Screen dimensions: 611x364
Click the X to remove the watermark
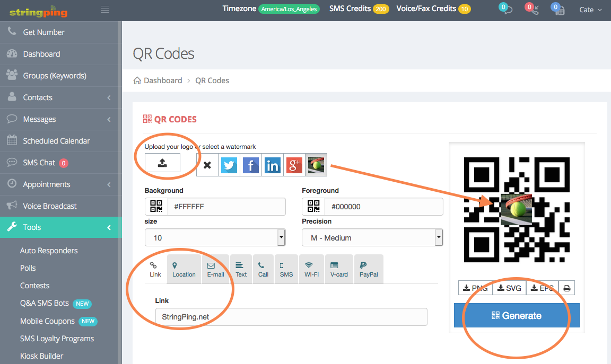point(207,165)
